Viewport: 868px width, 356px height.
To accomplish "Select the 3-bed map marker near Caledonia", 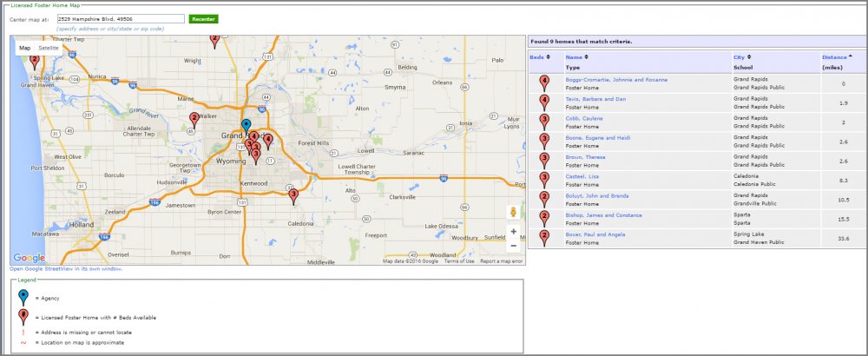I will coord(294,196).
